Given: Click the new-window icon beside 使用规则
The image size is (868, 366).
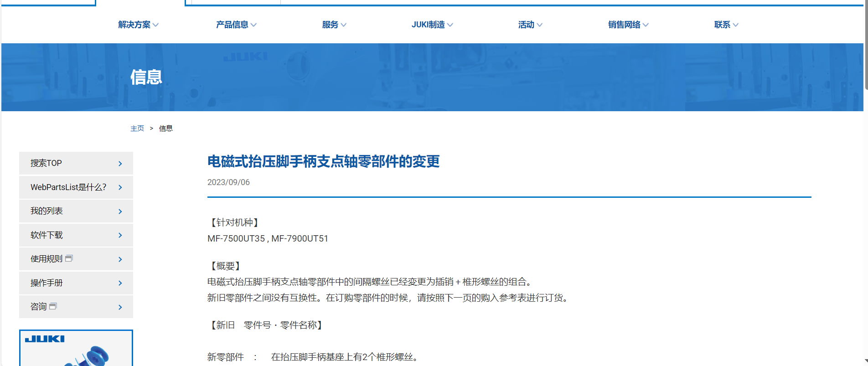Looking at the screenshot, I should tap(69, 258).
